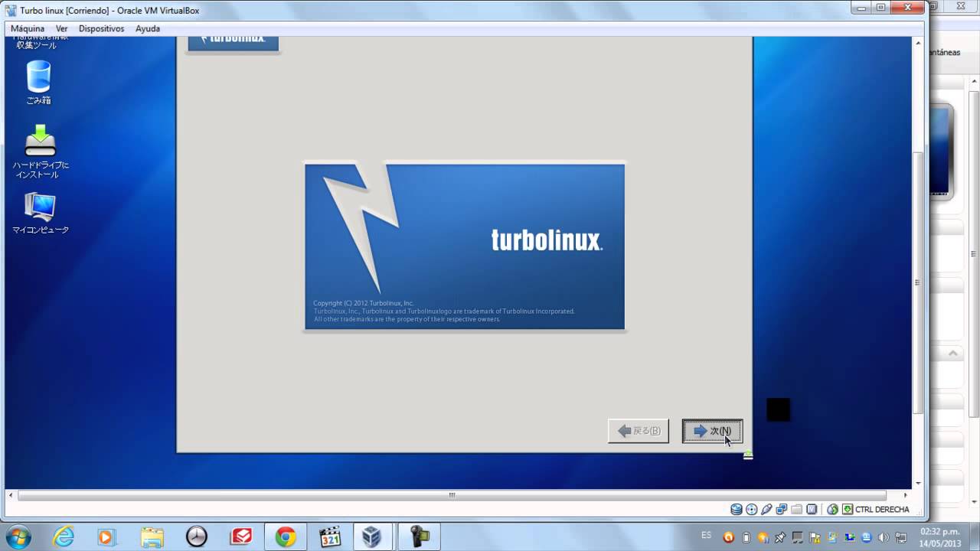Click the keyboard capture host key icon
980x551 pixels.
pos(848,509)
